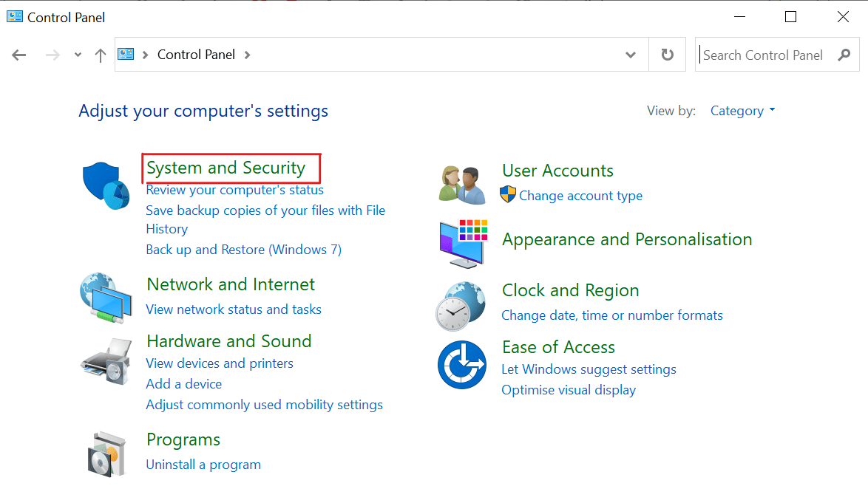This screenshot has width=868, height=486.
Task: Click the search magnifier icon
Action: pos(844,55)
